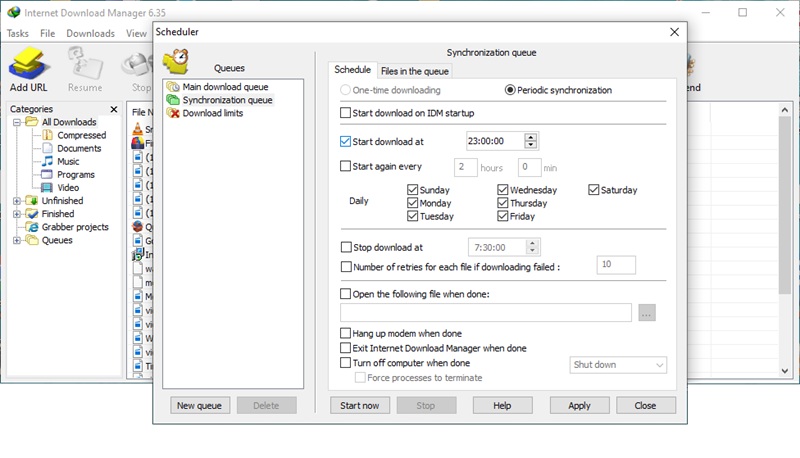Check Turn off computer when done

pos(345,363)
